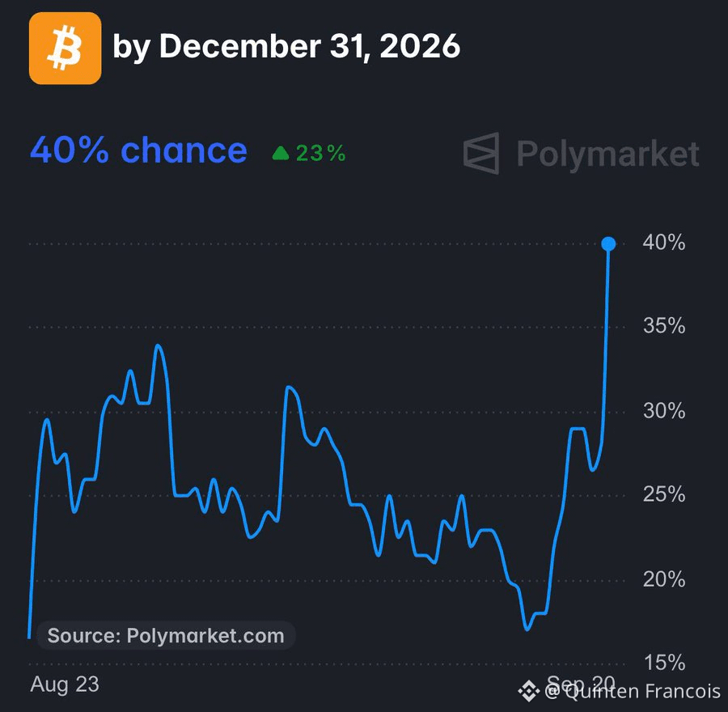Click the 20% axis label
This screenshot has width=728, height=712.
pos(664,579)
